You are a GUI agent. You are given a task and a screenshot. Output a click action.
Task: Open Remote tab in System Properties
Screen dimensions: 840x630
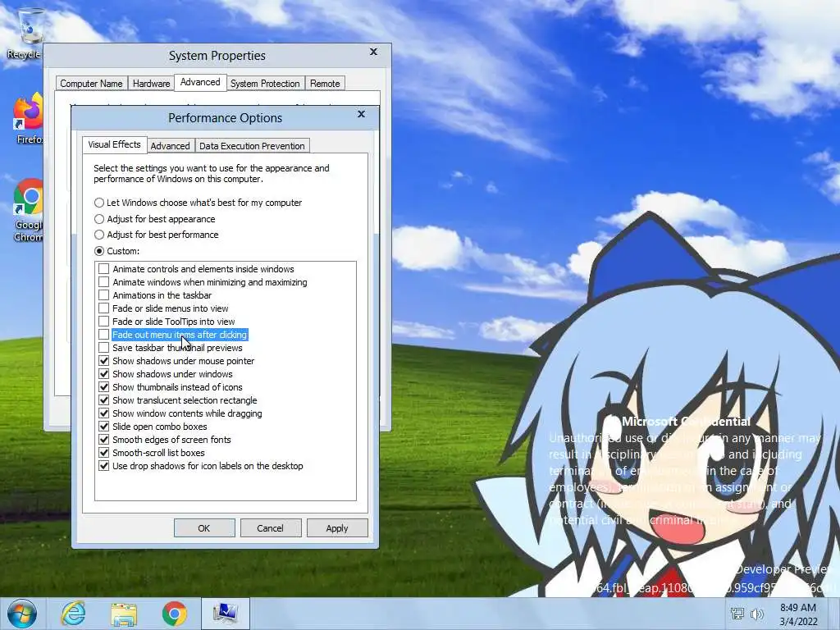point(325,84)
